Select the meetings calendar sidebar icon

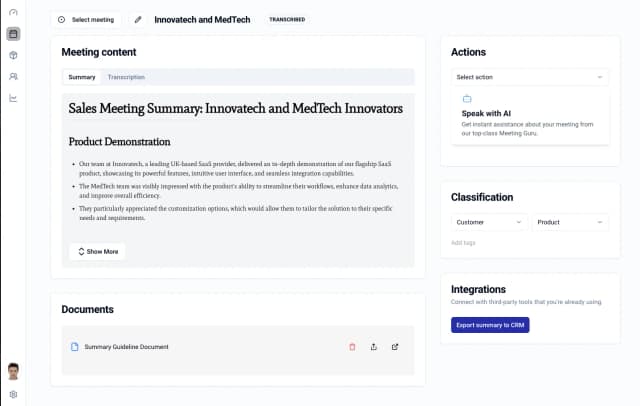[x=13, y=34]
